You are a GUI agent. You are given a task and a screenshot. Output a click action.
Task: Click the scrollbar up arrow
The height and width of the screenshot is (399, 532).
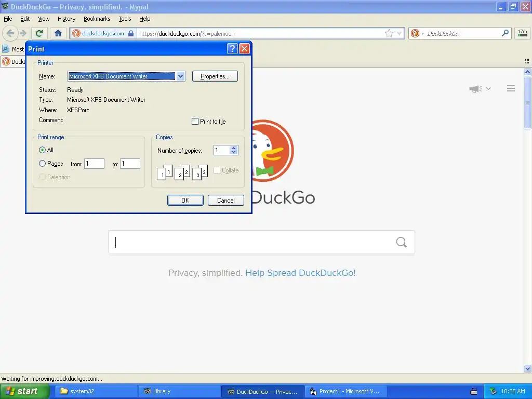(x=527, y=72)
